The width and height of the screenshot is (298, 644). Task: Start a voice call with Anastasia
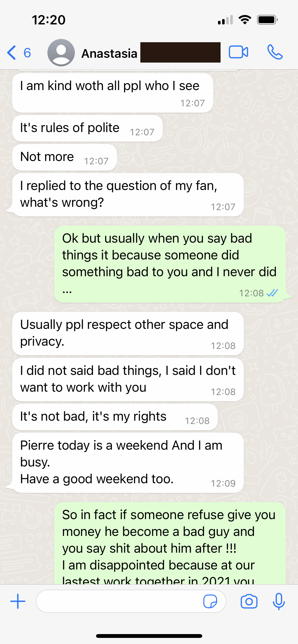click(x=275, y=52)
